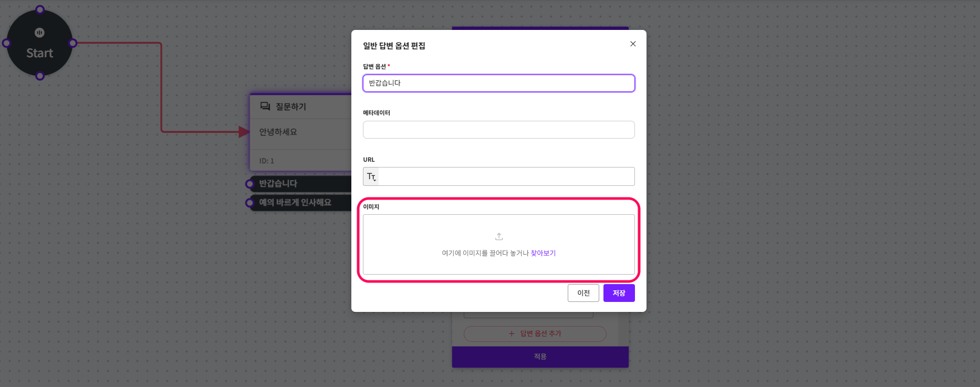The height and width of the screenshot is (387, 980).
Task: Click the audio icon inside the Start node
Action: coord(39,33)
